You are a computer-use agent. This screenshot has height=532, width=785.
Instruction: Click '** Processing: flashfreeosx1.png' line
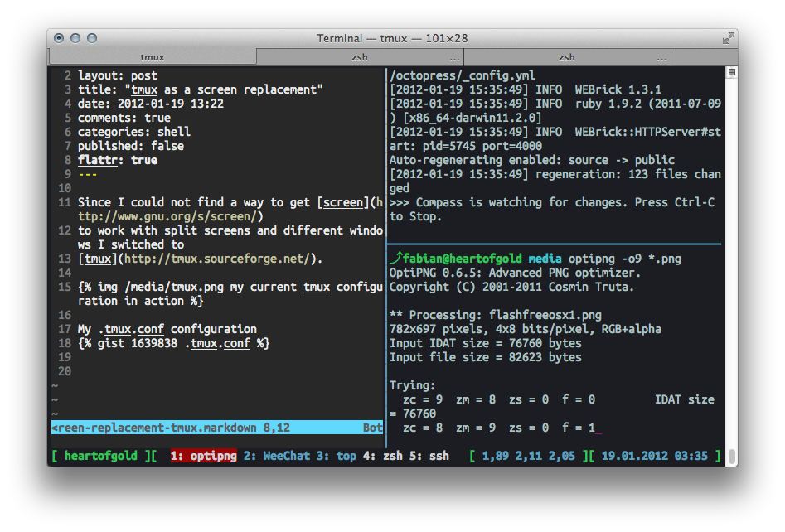pyautogui.click(x=496, y=315)
